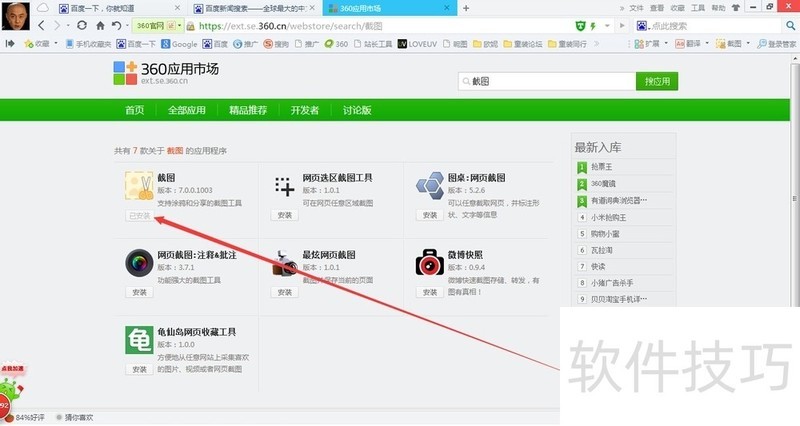Select the 龟仙岛网页收藏工具 green icon
800x426 pixels.
pos(139,340)
